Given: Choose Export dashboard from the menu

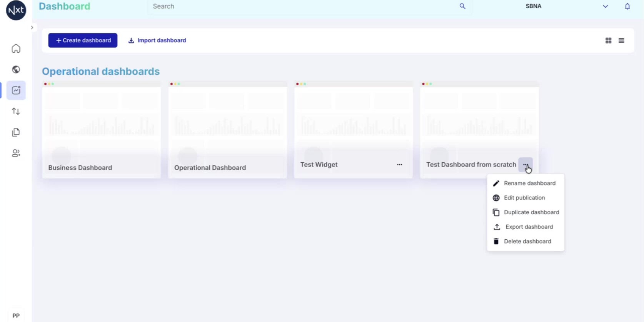Looking at the screenshot, I should pos(526,227).
